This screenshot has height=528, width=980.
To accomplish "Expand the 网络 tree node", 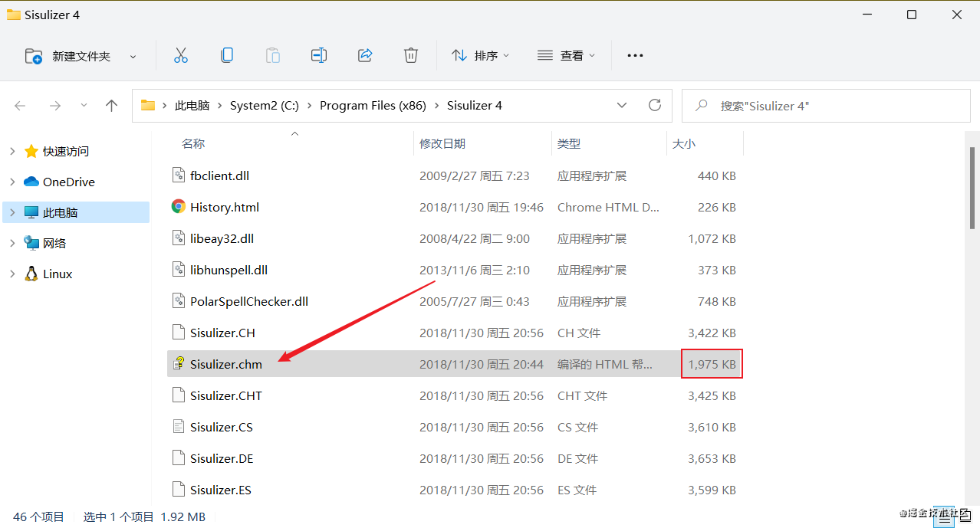I will (12, 244).
